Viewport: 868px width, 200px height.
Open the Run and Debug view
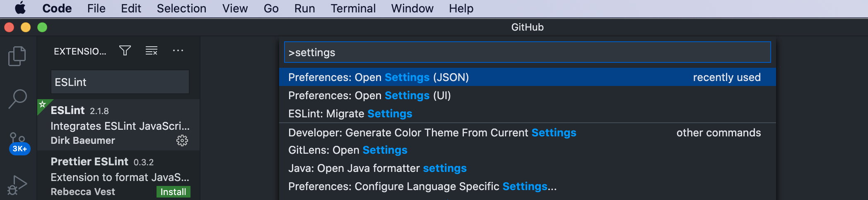pos(17,186)
